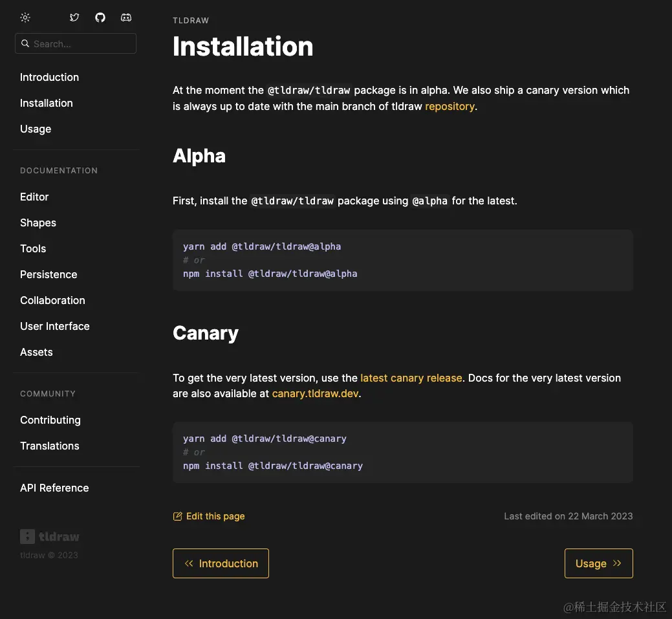The width and height of the screenshot is (672, 619).
Task: Click inside the Search input field
Action: point(81,43)
